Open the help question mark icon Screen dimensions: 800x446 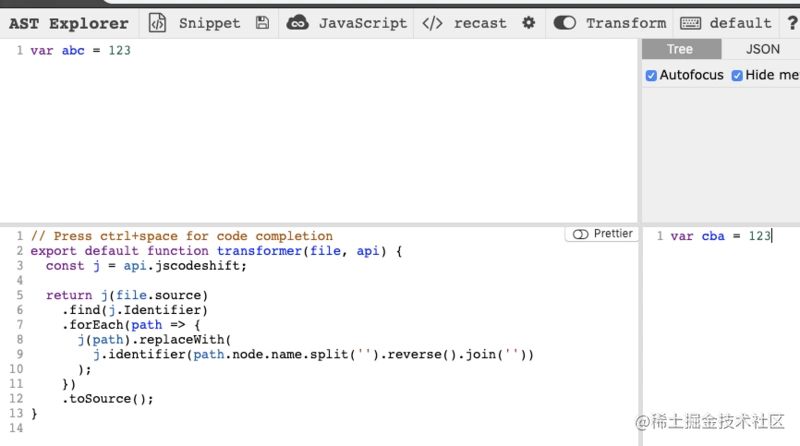(x=792, y=23)
